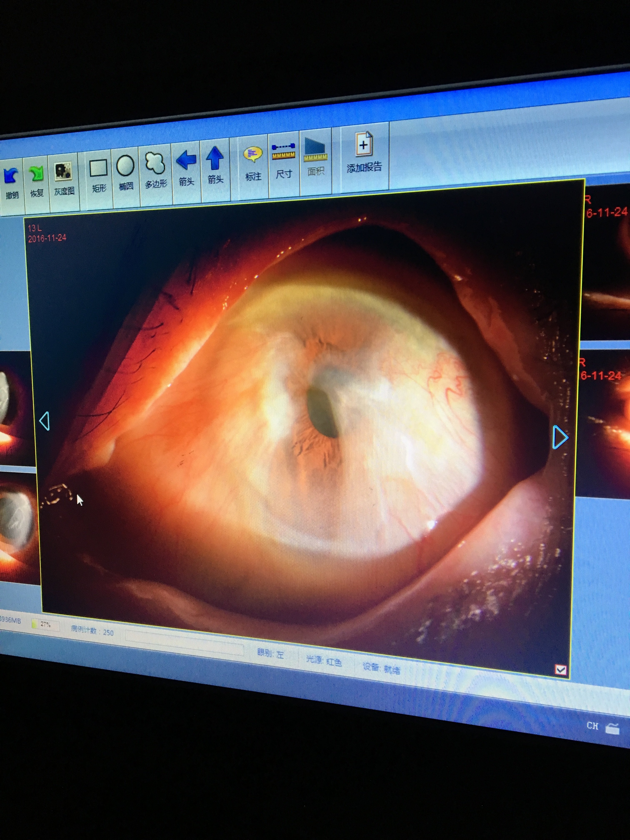Click the keyboard icon beside CH
The image size is (630, 840).
[x=612, y=728]
